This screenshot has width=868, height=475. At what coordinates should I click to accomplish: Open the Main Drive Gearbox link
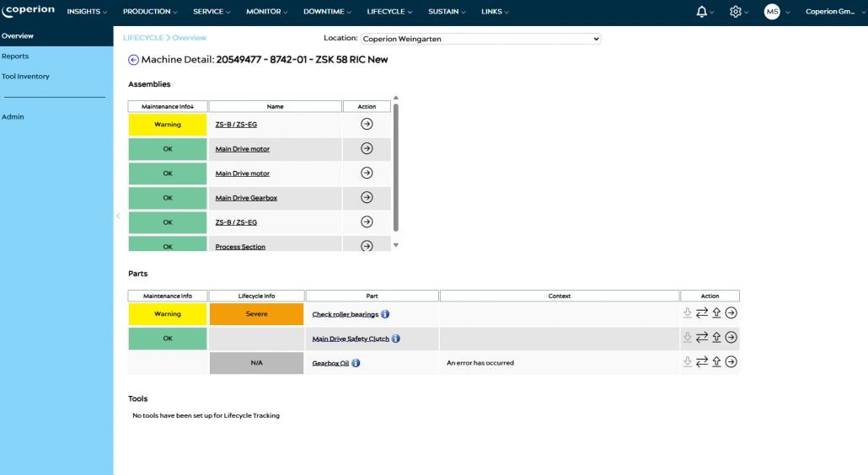click(246, 198)
